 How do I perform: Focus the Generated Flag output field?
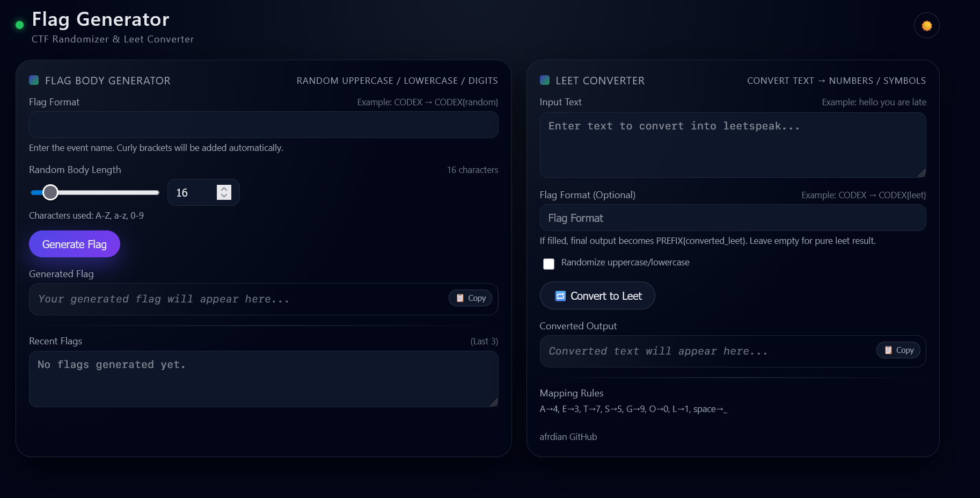264,299
